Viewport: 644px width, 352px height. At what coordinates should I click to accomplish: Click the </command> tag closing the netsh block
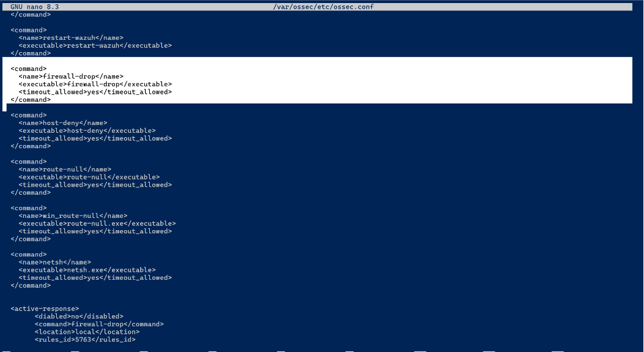click(31, 286)
